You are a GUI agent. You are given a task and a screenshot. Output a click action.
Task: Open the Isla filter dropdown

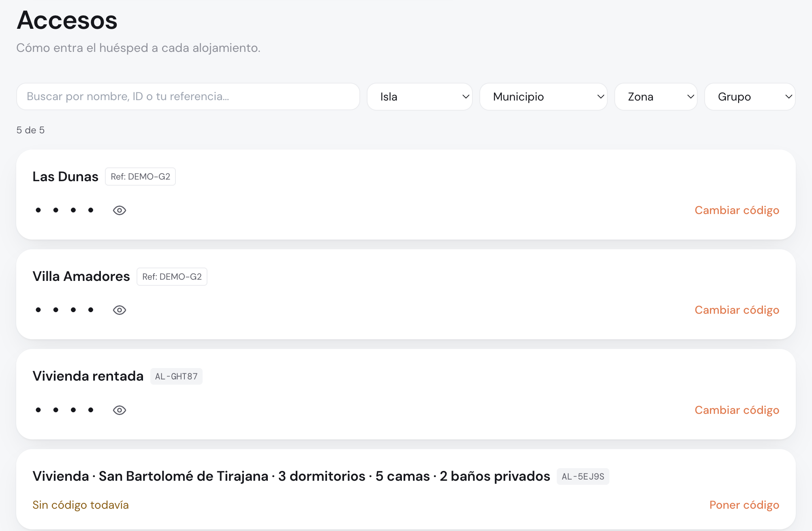click(420, 96)
